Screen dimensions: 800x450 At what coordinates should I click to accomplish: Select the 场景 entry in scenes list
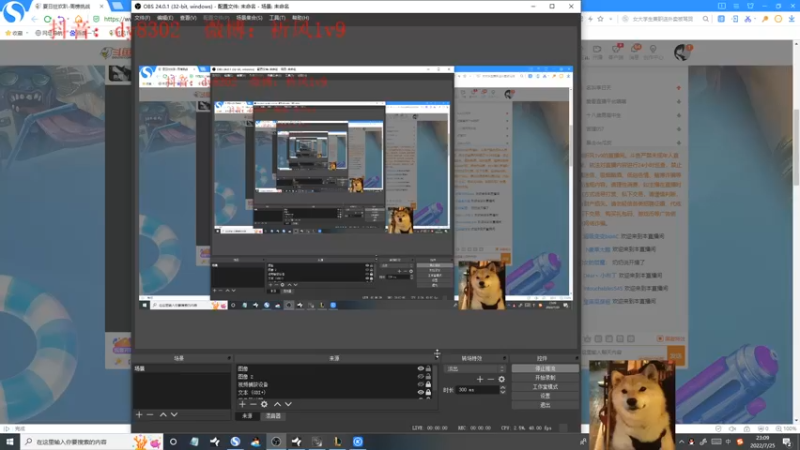click(182, 368)
